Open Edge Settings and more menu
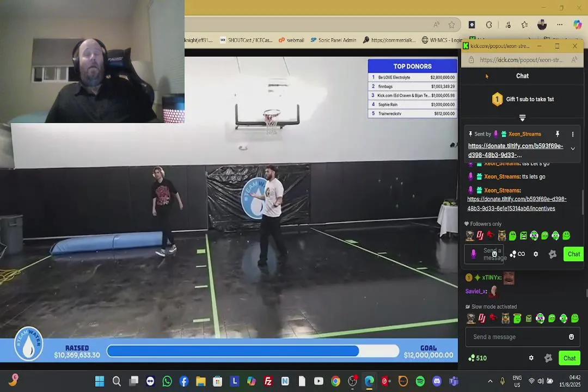The height and width of the screenshot is (392, 588). click(x=560, y=24)
